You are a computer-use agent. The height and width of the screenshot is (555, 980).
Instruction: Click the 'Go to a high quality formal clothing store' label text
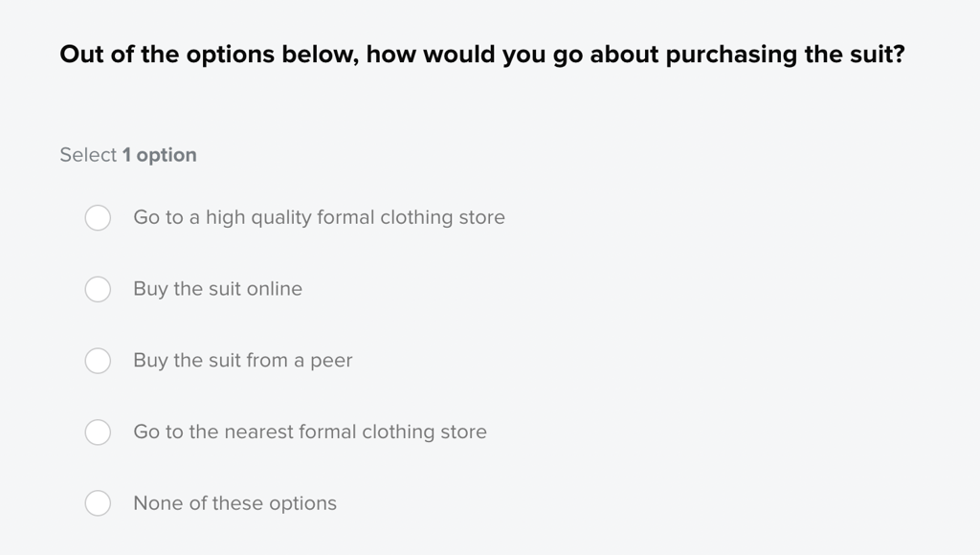coord(319,217)
